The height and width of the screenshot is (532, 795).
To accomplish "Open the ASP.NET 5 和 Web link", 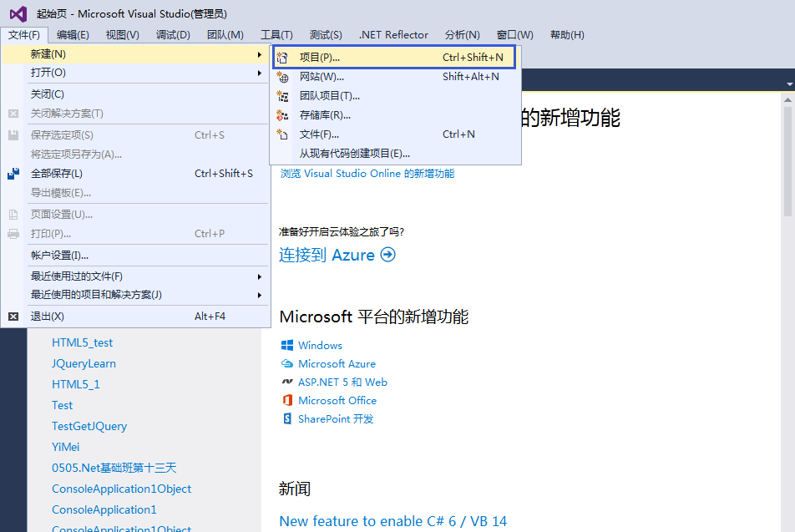I will click(342, 382).
